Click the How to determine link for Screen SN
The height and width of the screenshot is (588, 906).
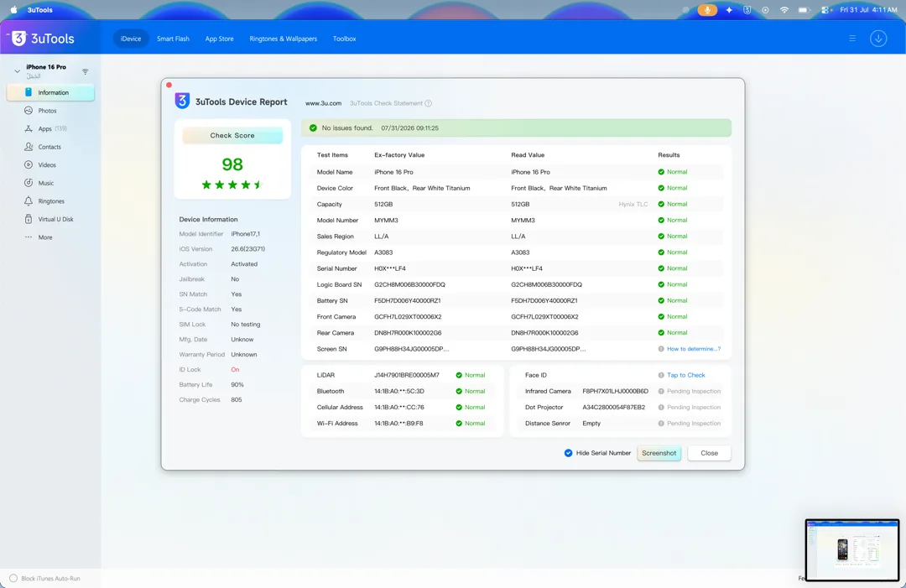pyautogui.click(x=694, y=349)
